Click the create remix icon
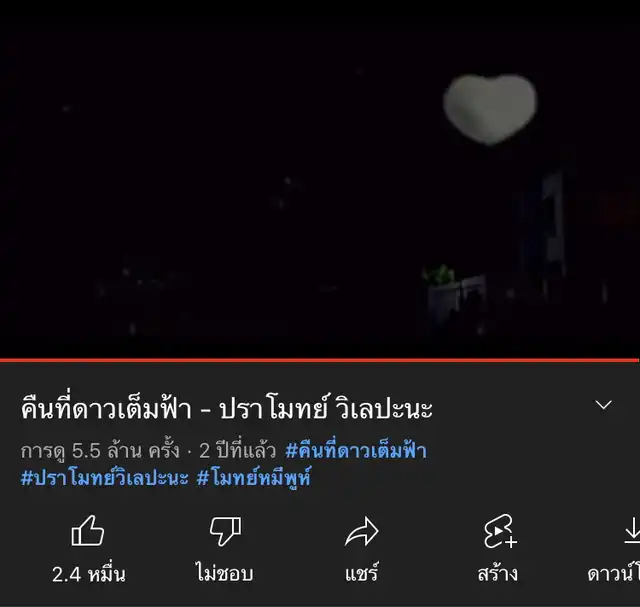The image size is (640, 607). click(x=500, y=531)
